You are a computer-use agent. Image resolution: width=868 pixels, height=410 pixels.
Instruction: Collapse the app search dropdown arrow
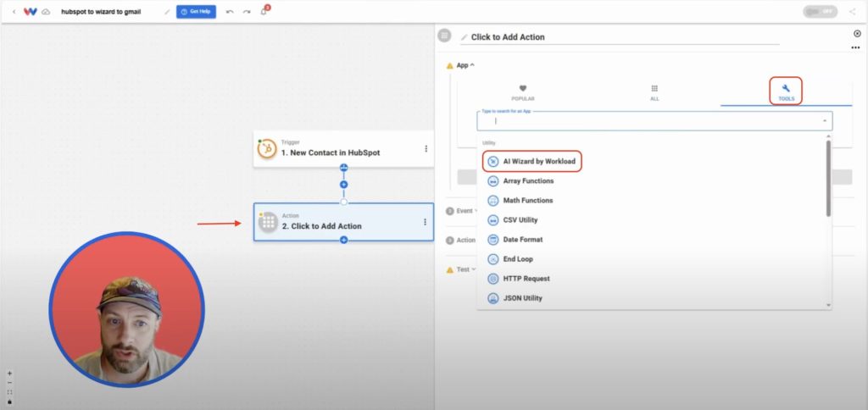click(x=824, y=120)
